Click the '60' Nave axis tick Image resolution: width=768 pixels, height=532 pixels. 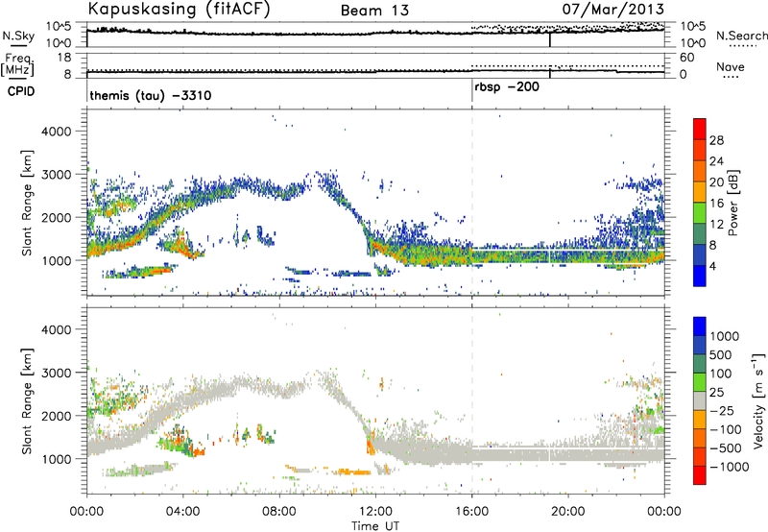[687, 58]
